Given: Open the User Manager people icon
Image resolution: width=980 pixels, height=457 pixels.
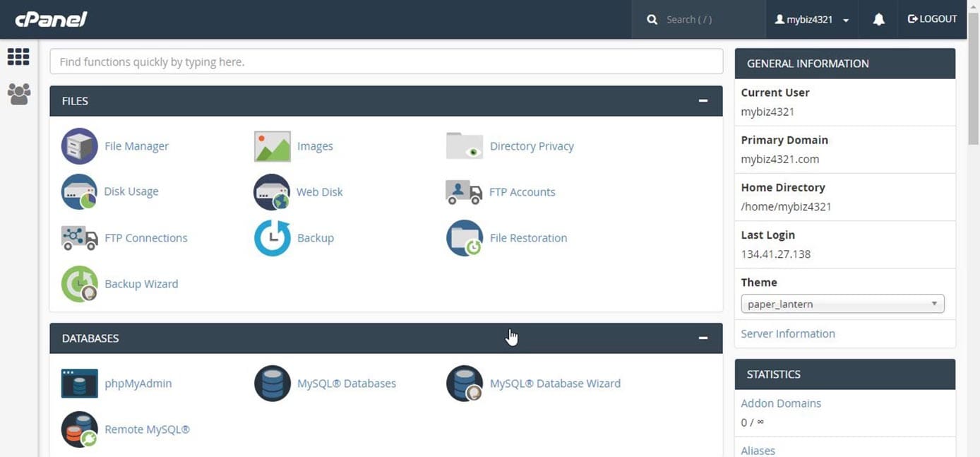Looking at the screenshot, I should [19, 94].
